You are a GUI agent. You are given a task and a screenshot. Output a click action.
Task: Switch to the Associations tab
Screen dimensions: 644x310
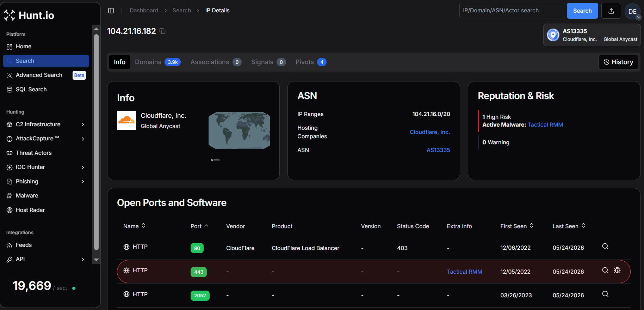coord(216,62)
